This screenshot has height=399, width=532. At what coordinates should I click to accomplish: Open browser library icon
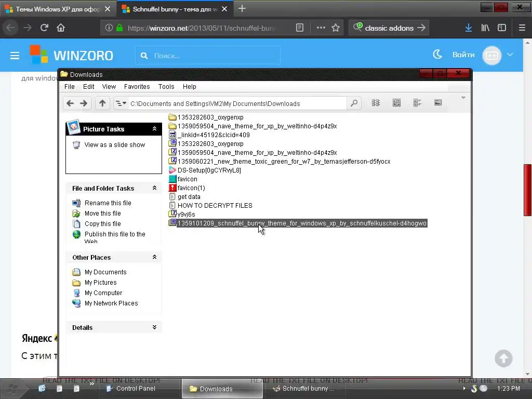485,28
